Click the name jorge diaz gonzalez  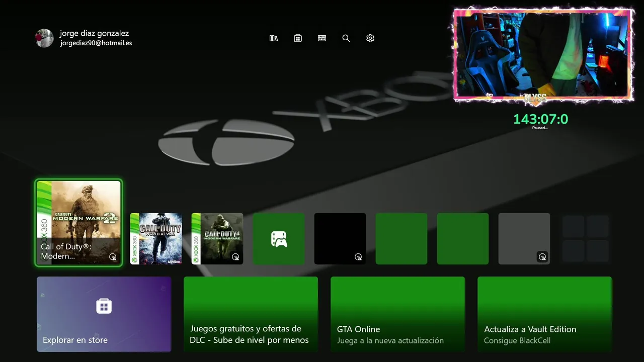point(94,33)
